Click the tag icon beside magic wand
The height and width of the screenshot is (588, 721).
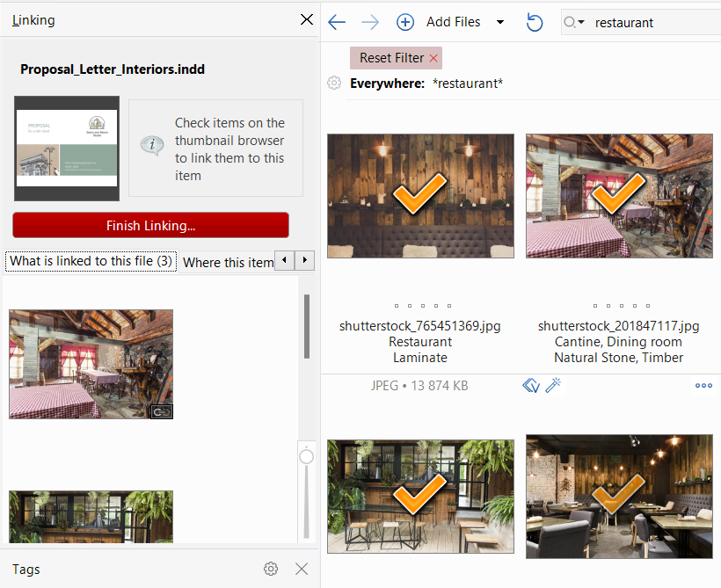point(530,385)
